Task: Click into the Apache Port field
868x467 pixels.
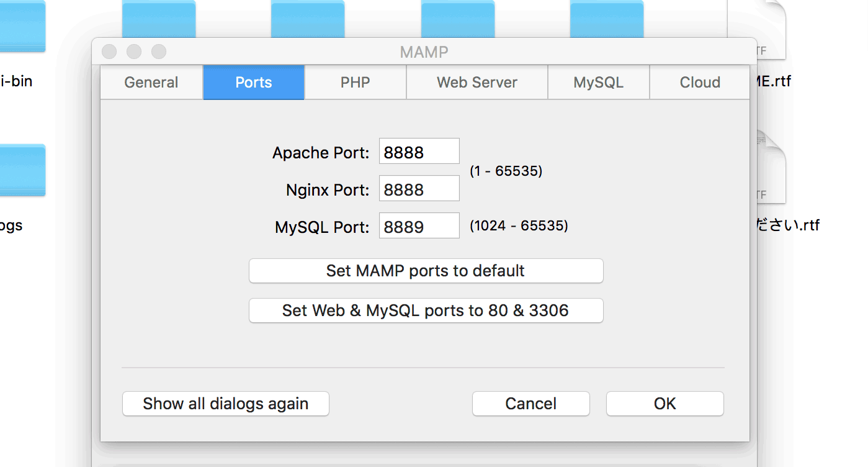Action: (419, 152)
